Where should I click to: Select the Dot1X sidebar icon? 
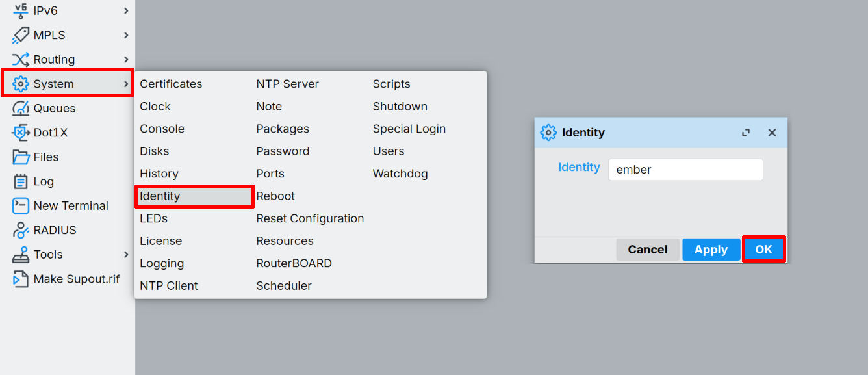pyautogui.click(x=19, y=133)
